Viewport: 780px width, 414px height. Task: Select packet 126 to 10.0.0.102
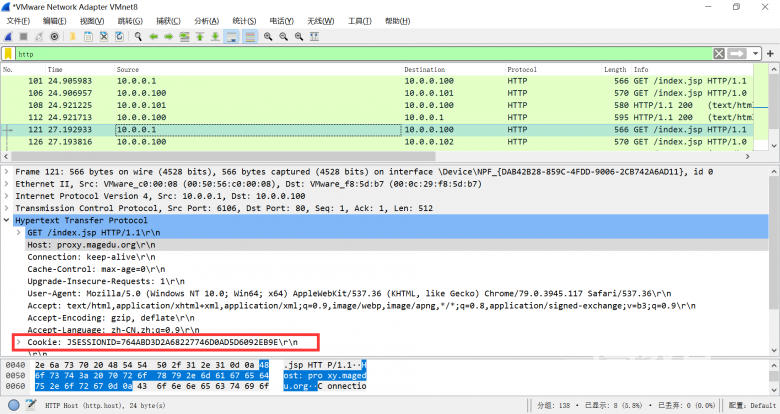coord(377,142)
